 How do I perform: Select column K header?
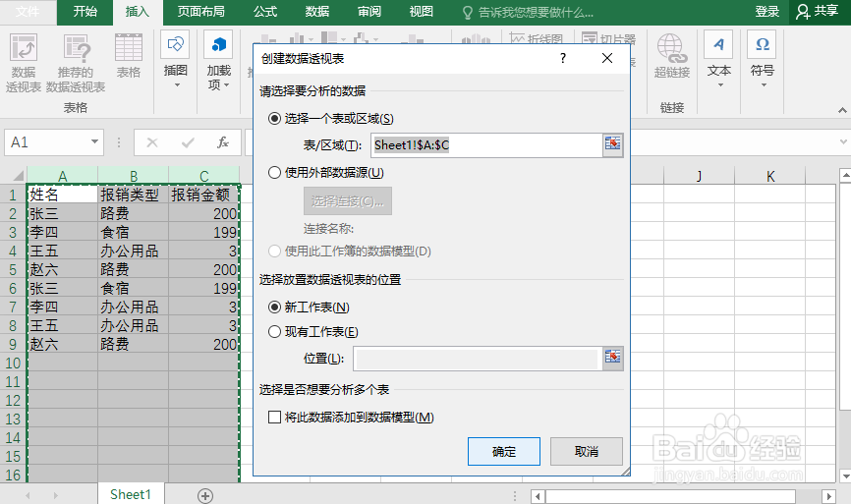(x=770, y=175)
